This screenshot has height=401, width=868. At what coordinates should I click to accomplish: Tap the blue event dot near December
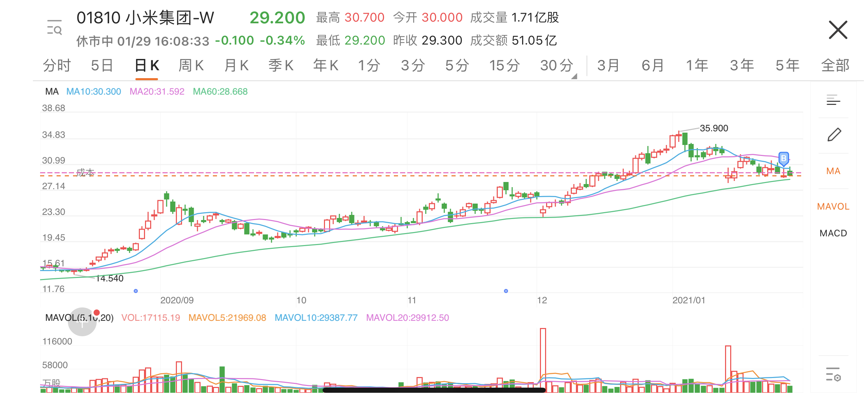[506, 291]
